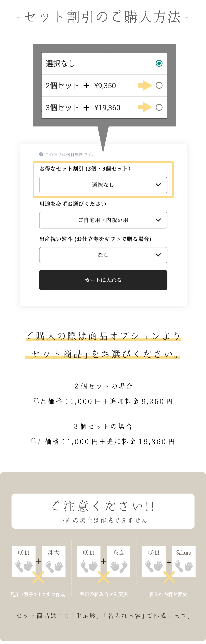Select the 2個セット radio option
This screenshot has height=644, width=206.
(x=159, y=86)
